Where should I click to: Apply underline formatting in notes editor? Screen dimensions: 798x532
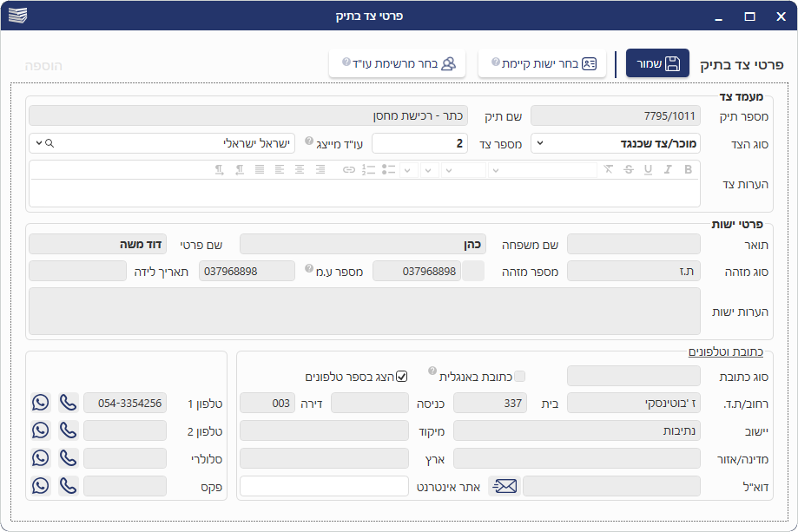648,169
